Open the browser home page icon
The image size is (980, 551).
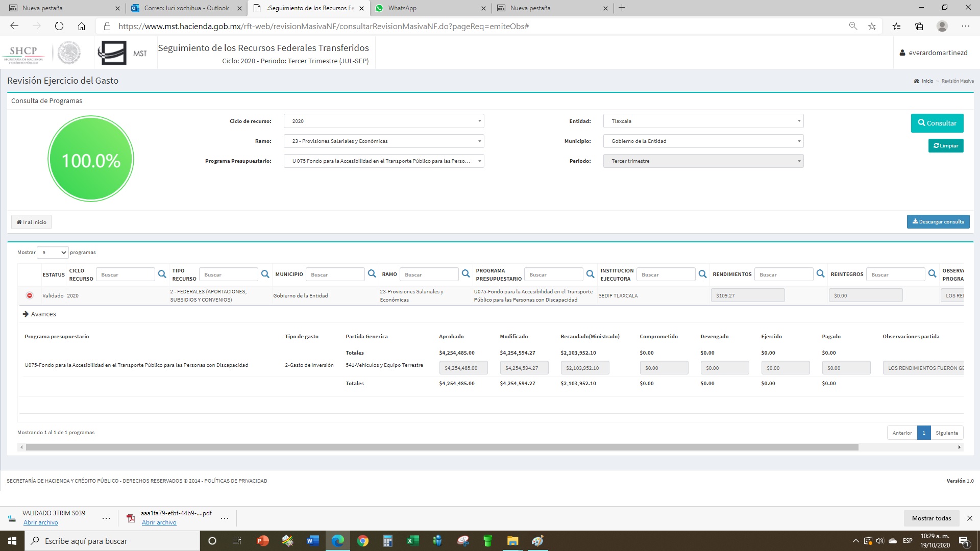click(82, 26)
